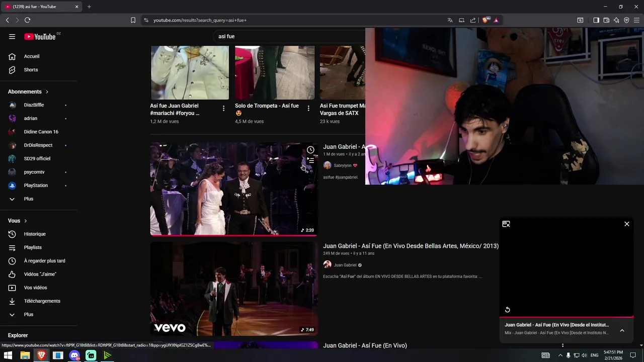Bookmark this page icon
Viewport: 644px width, 362px height.
pos(133,20)
